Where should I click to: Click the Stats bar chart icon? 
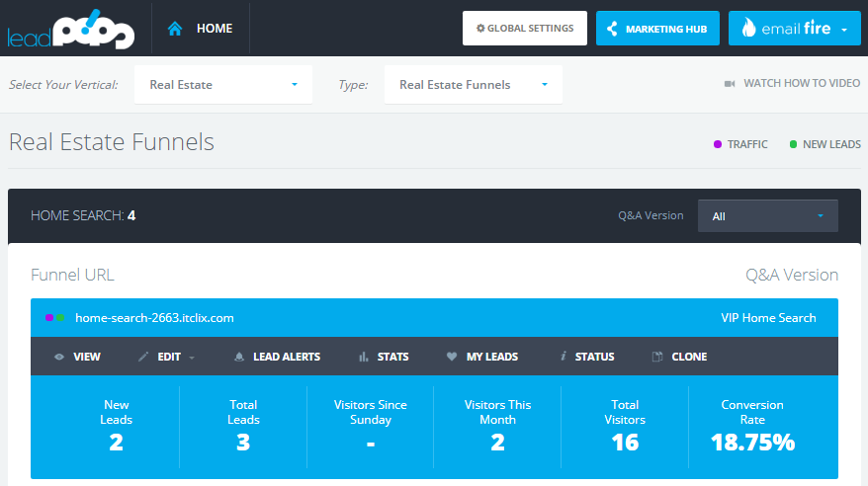coord(363,357)
